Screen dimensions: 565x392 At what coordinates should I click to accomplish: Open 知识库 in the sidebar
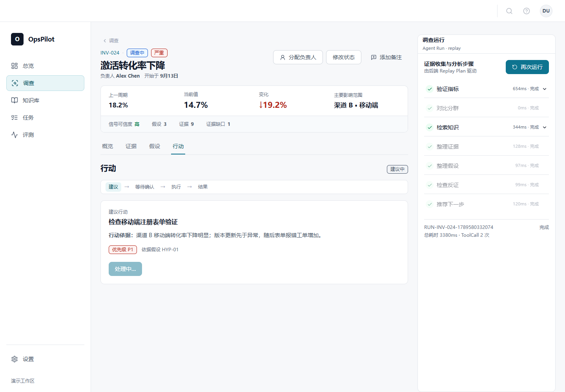click(x=45, y=100)
